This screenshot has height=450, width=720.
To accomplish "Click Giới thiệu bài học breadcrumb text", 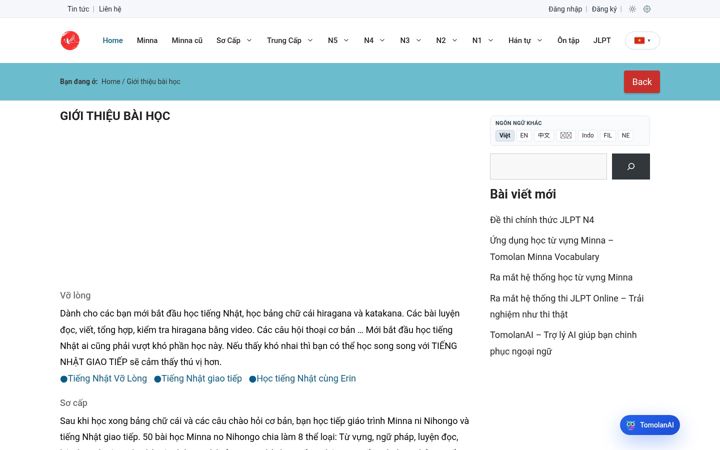I will [153, 81].
